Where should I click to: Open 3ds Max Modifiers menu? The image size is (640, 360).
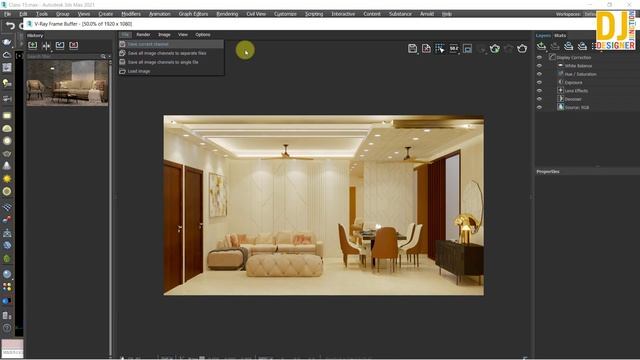(x=131, y=14)
